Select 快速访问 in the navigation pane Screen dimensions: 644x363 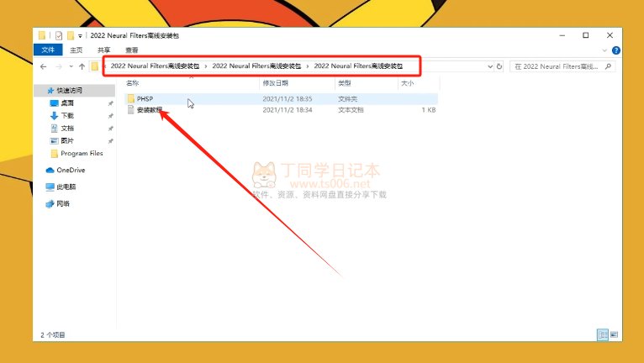(74, 91)
